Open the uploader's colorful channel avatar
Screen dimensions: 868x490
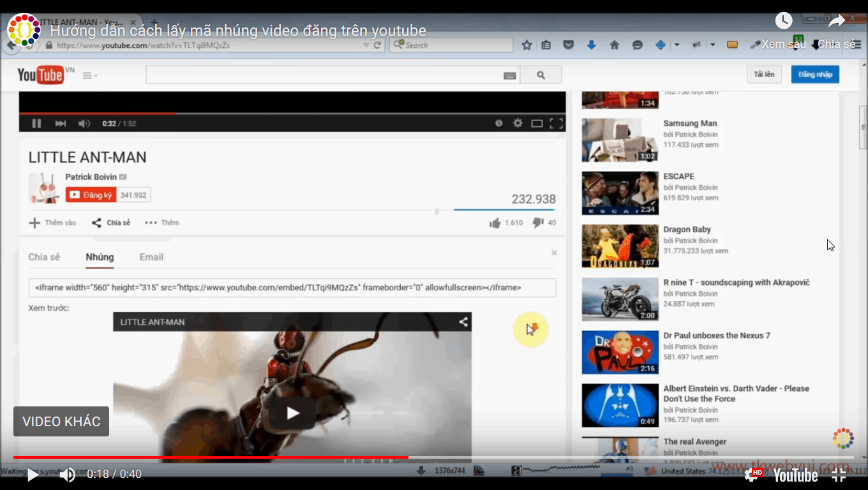tap(24, 30)
